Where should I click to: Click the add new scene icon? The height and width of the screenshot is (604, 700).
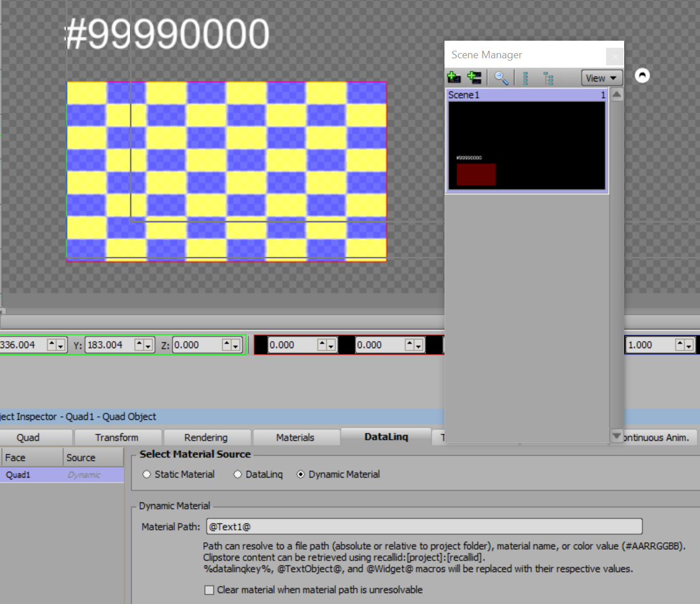tap(454, 78)
